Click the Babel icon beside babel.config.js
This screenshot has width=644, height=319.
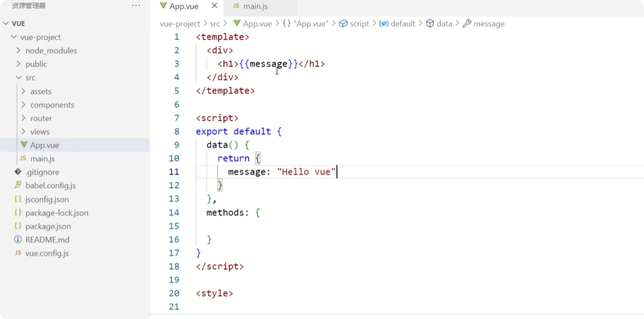pyautogui.click(x=17, y=185)
